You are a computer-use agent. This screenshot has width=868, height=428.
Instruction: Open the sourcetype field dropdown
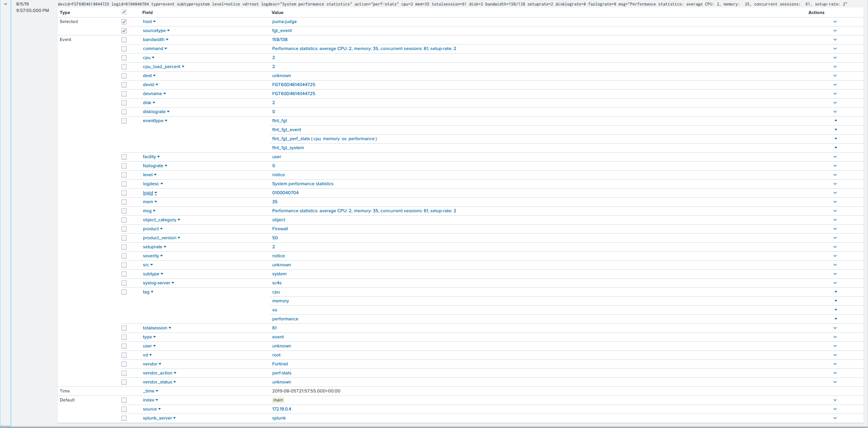[156, 31]
